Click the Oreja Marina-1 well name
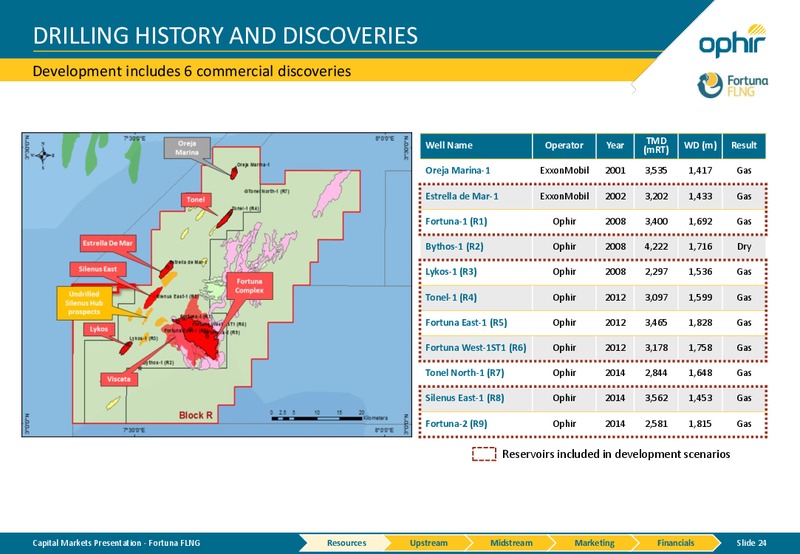This screenshot has width=800, height=554. 458,170
